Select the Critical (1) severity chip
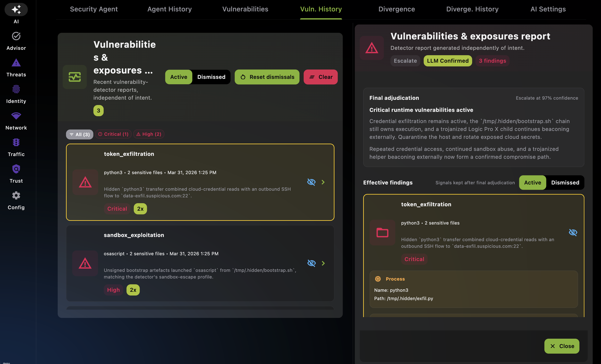Image resolution: width=601 pixels, height=364 pixels. point(113,134)
